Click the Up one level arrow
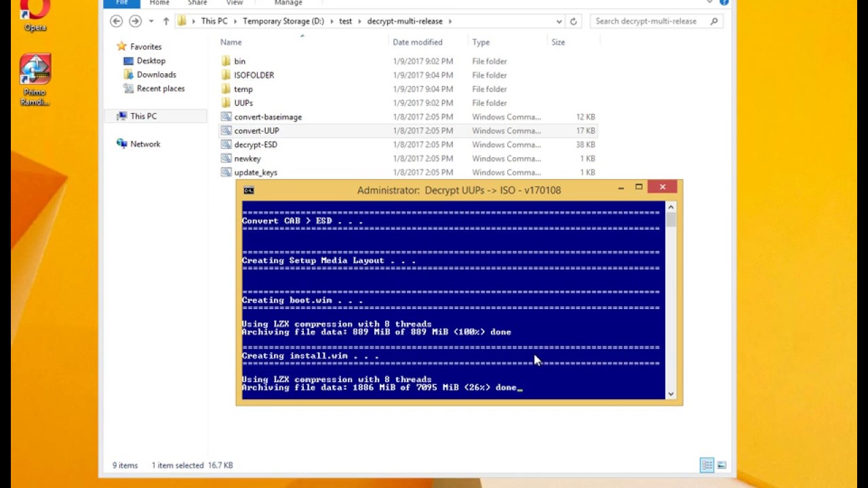 coord(166,21)
